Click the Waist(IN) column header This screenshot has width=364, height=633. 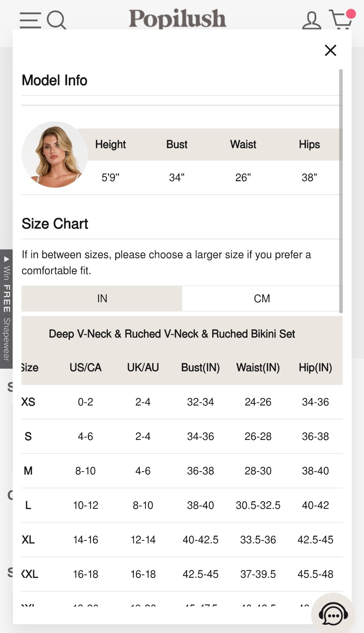tap(258, 368)
